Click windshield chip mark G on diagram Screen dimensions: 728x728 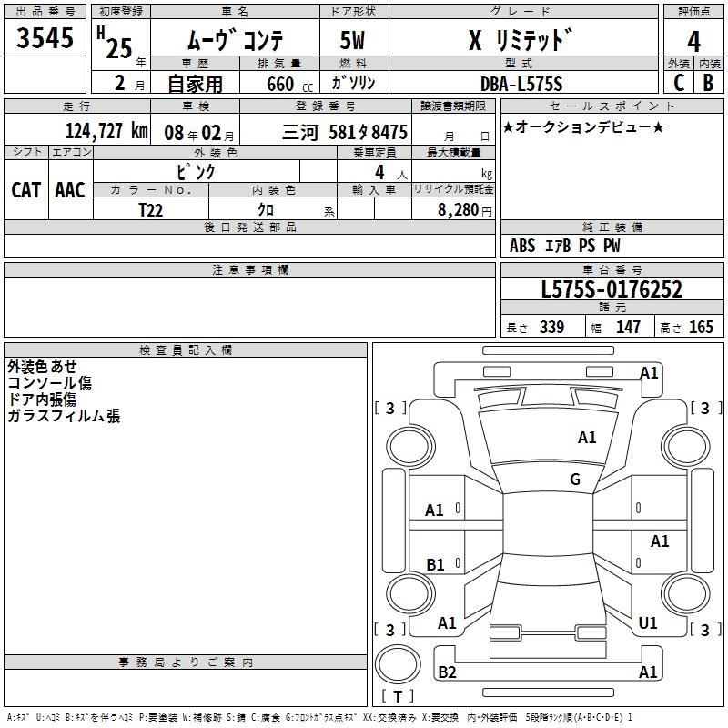pos(575,480)
